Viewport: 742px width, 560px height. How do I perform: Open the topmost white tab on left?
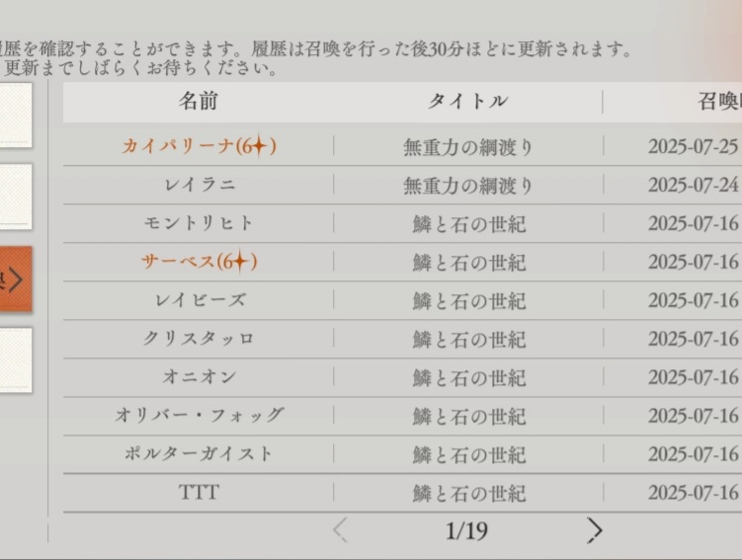pyautogui.click(x=15, y=116)
